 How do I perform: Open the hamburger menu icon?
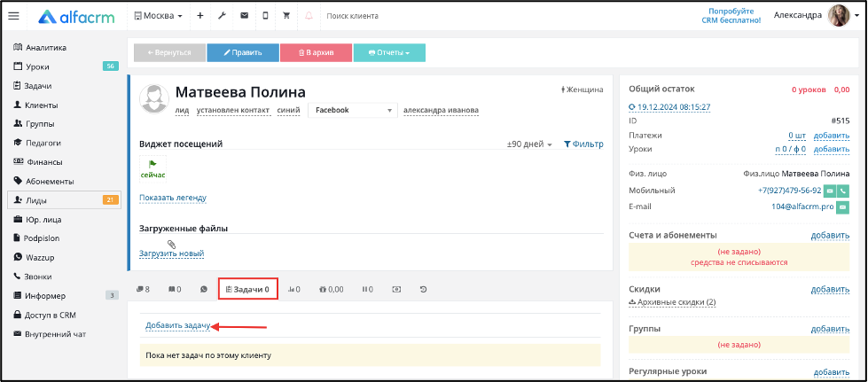pos(13,16)
